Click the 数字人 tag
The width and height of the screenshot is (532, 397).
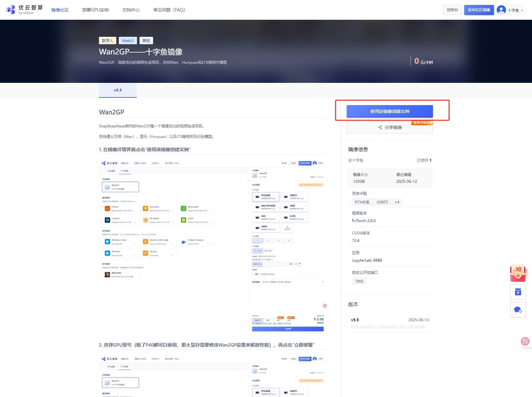tap(107, 41)
